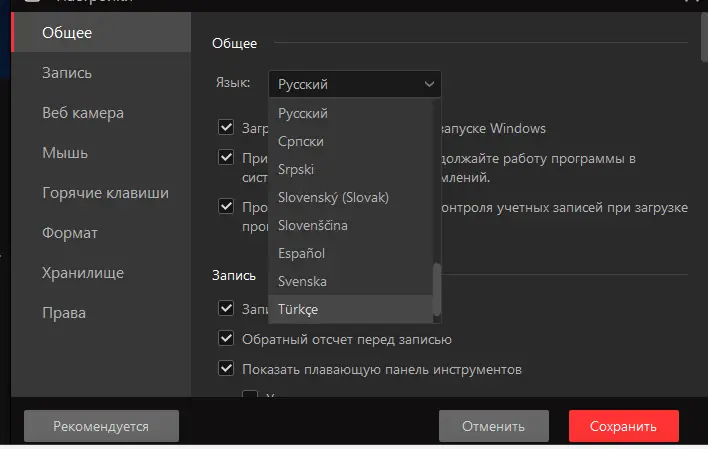708x449 pixels.
Task: Disable Показать плавающую панель инструментов
Action: [226, 369]
